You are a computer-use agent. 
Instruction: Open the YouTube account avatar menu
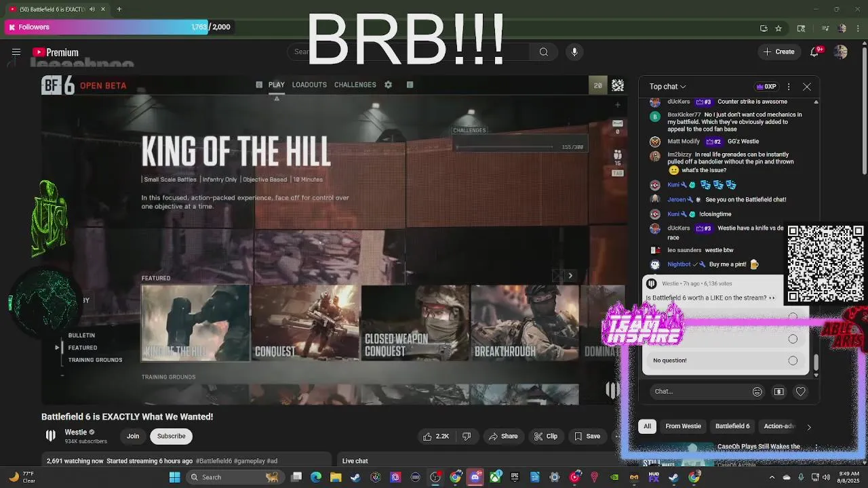841,52
